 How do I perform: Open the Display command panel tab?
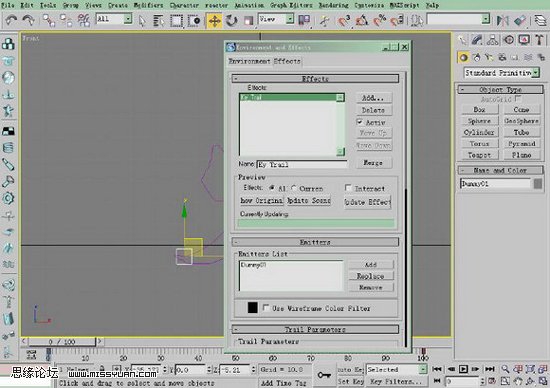[524, 40]
